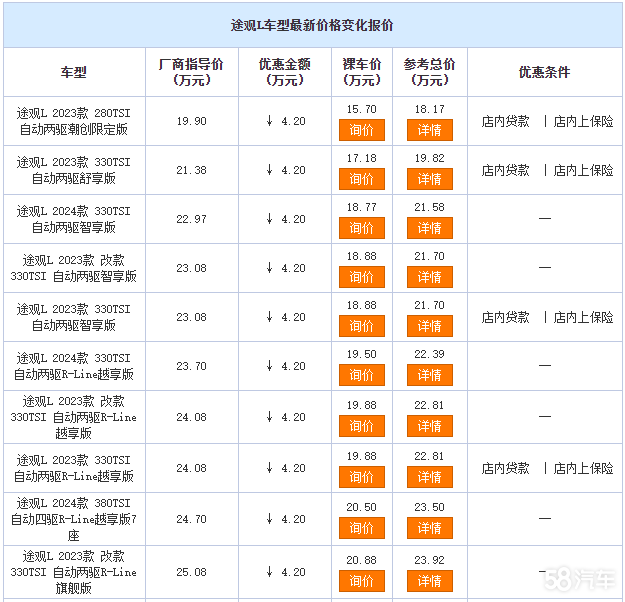Viewport: 625px width, 602px height.
Task: Click bare price value 15.70
Action: click(362, 109)
